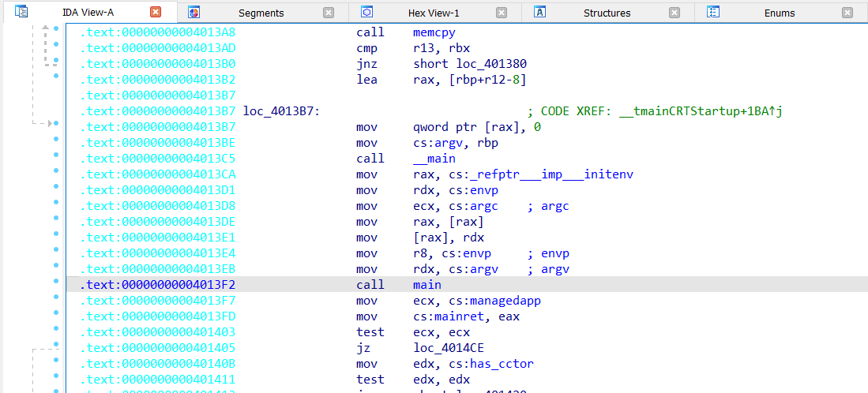Toggle breakpoint dot at address 4013F2

56,281
